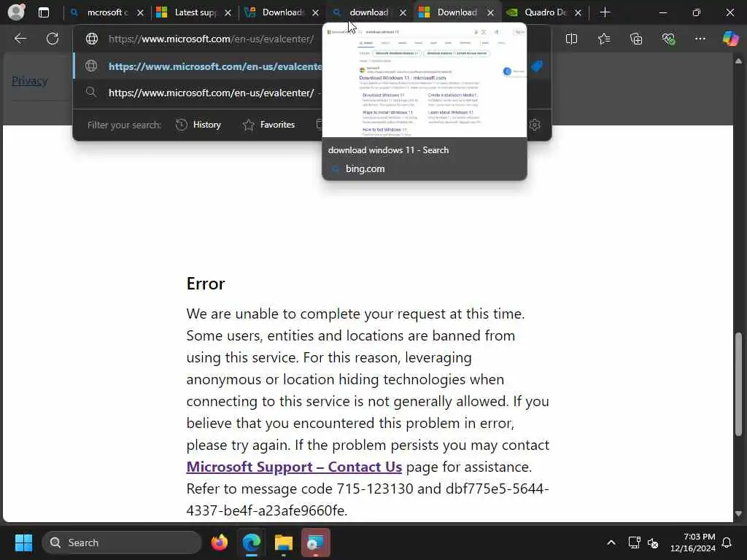Open the browser profile avatar
747x560 pixels.
(x=16, y=12)
